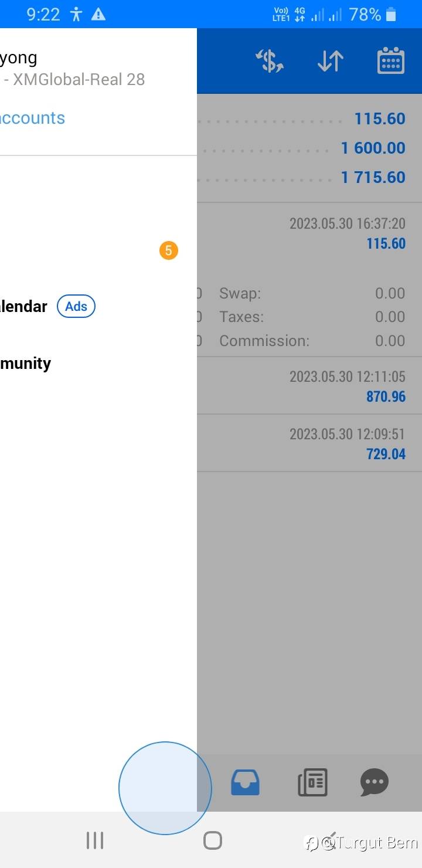Select the History tray icon in bottom bar
422x868 pixels.
245,782
